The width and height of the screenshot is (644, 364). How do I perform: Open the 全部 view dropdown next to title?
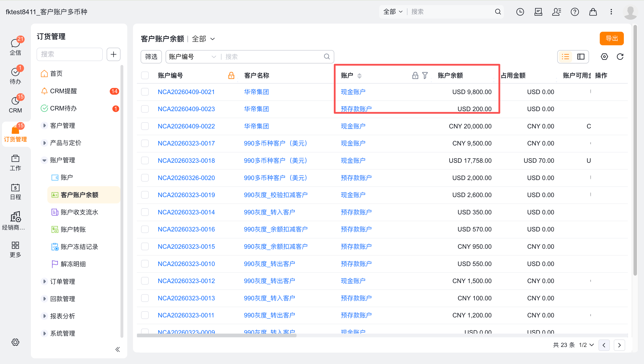click(x=203, y=39)
